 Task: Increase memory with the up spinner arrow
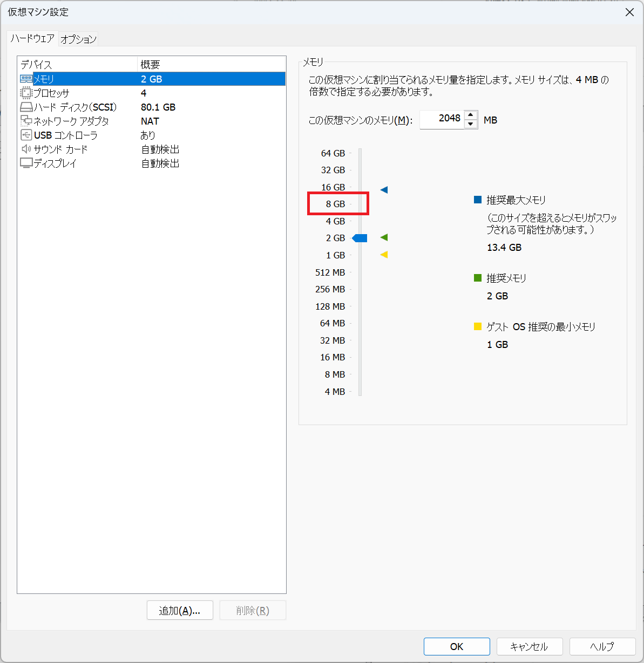click(471, 115)
